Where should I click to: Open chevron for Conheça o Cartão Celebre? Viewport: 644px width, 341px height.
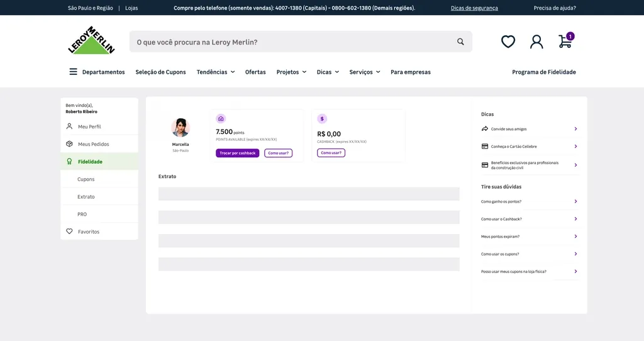575,146
